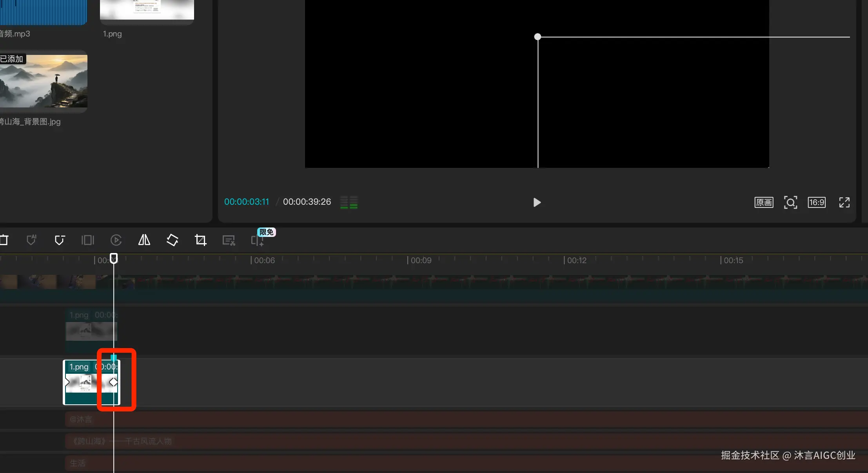This screenshot has width=868, height=473.
Task: Click the icon tagged 限免
Action: [257, 240]
